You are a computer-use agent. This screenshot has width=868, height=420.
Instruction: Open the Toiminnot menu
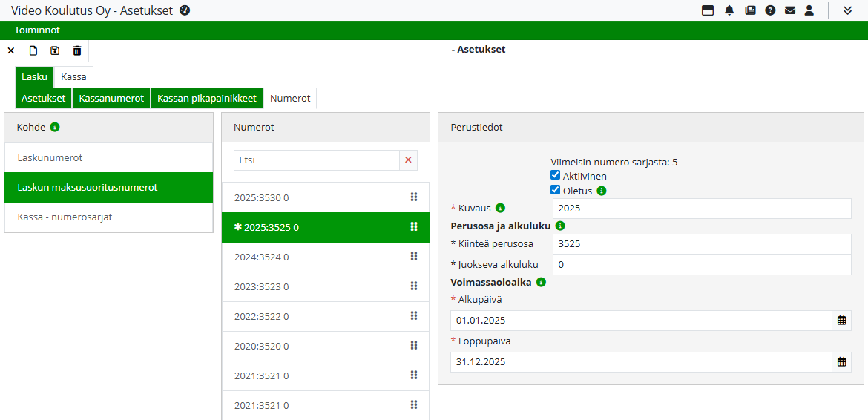(37, 30)
